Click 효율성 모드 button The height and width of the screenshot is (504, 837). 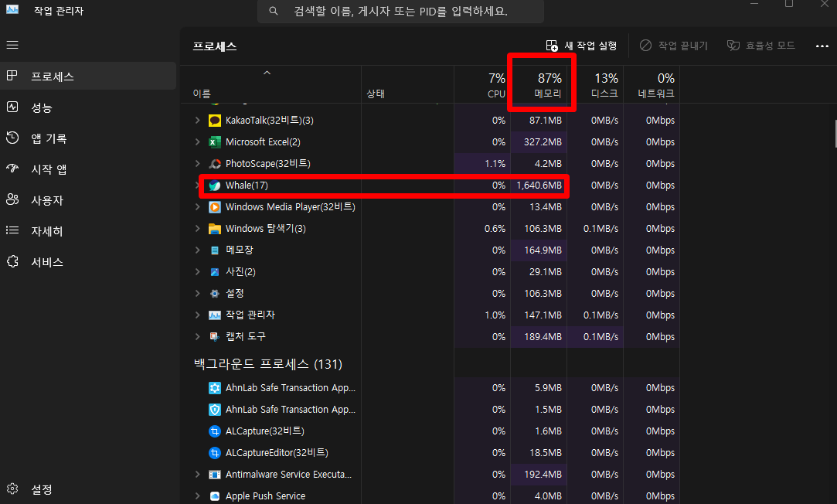tap(761, 46)
